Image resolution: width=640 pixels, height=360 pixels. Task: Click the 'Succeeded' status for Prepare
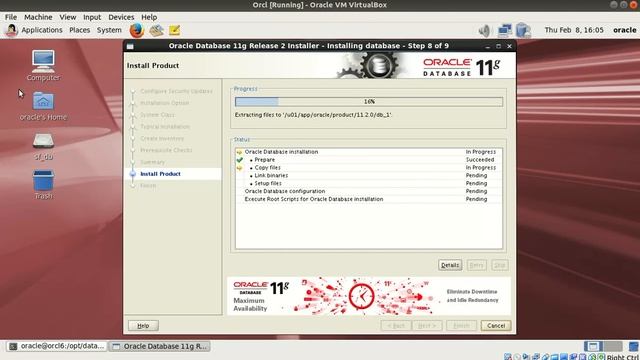pos(480,160)
